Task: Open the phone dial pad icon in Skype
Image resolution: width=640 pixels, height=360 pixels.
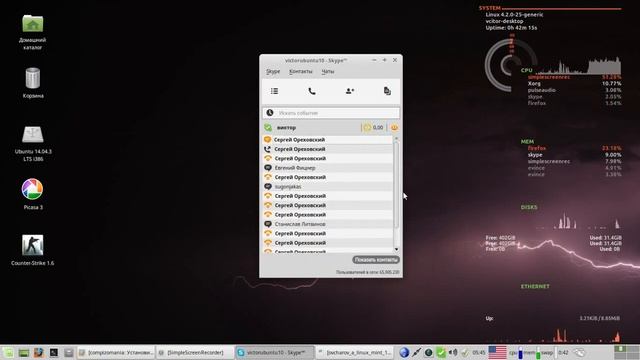Action: click(x=312, y=91)
